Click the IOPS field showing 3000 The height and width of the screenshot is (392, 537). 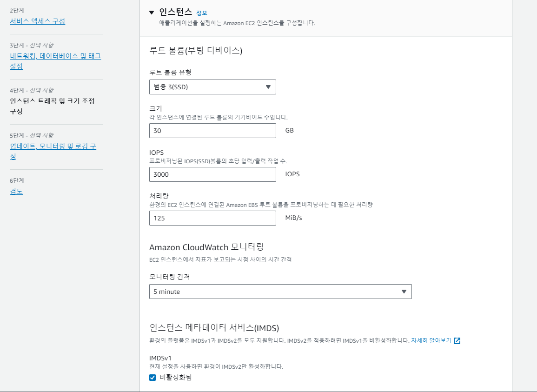(x=212, y=174)
